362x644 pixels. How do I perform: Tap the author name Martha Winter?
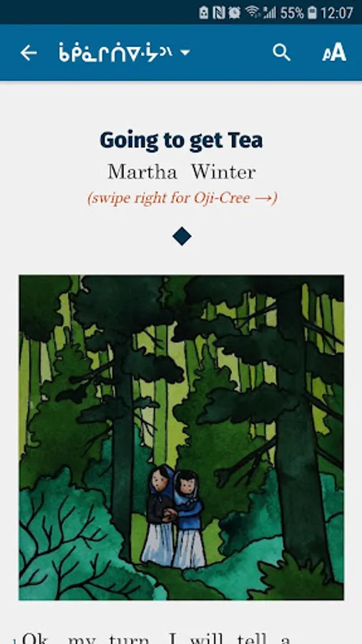click(x=182, y=172)
